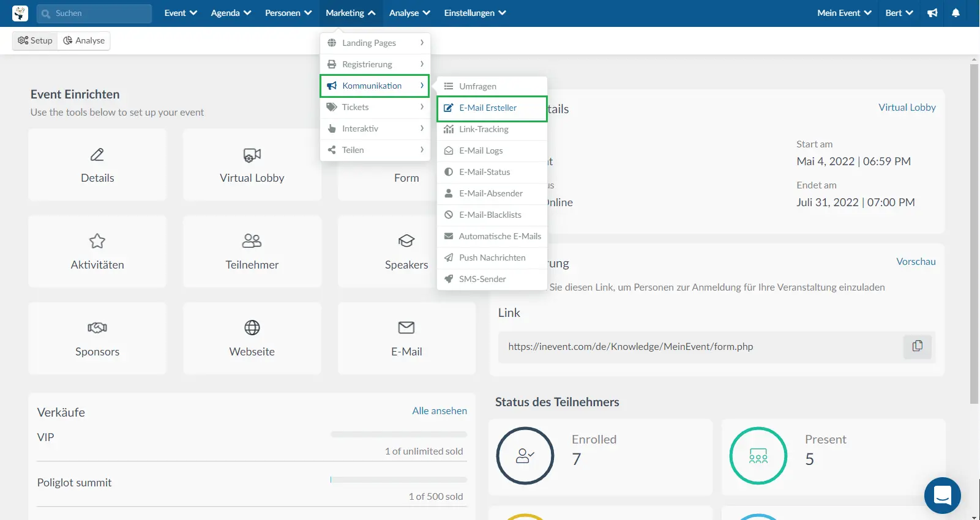Click the Suchen search field
The image size is (980, 520).
click(x=94, y=13)
